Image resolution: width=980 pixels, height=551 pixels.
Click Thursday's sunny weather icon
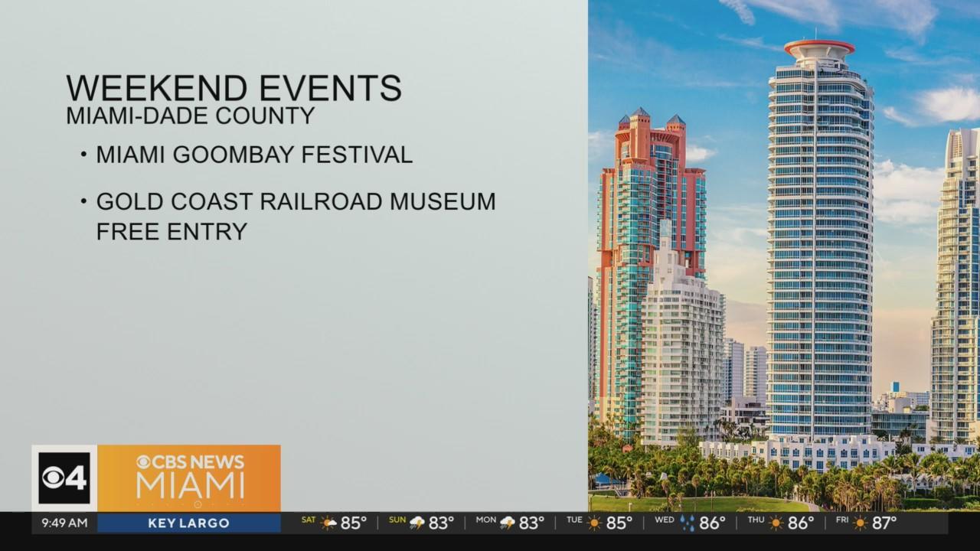[x=776, y=523]
